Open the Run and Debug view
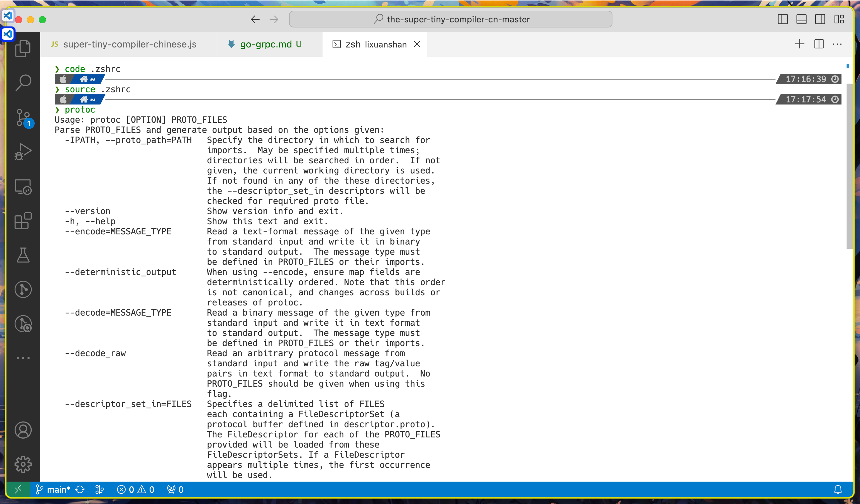Viewport: 860px width, 504px height. [x=23, y=152]
